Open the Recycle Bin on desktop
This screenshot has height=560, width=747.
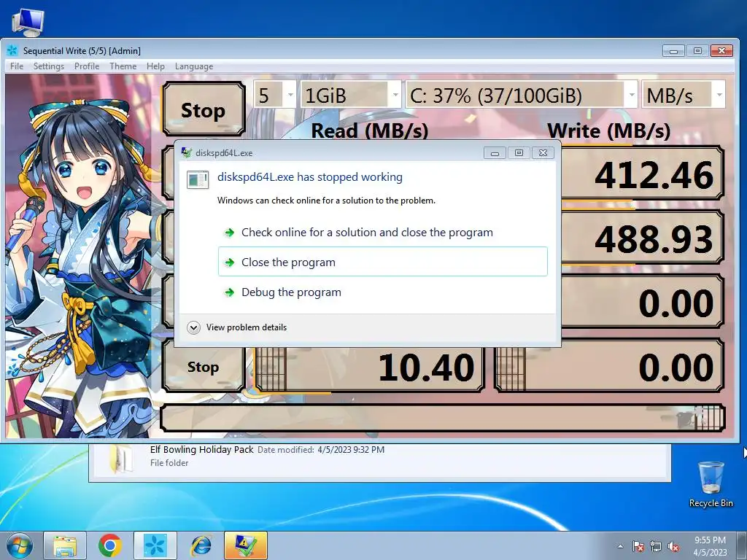click(x=711, y=484)
